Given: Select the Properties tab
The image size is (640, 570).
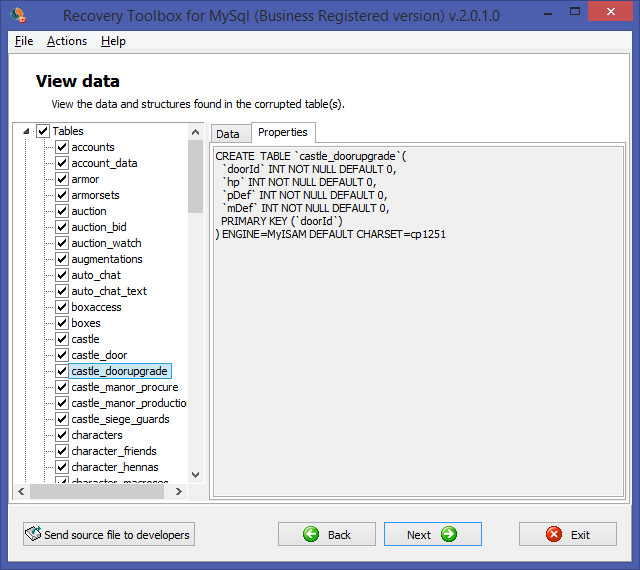Looking at the screenshot, I should click(283, 132).
